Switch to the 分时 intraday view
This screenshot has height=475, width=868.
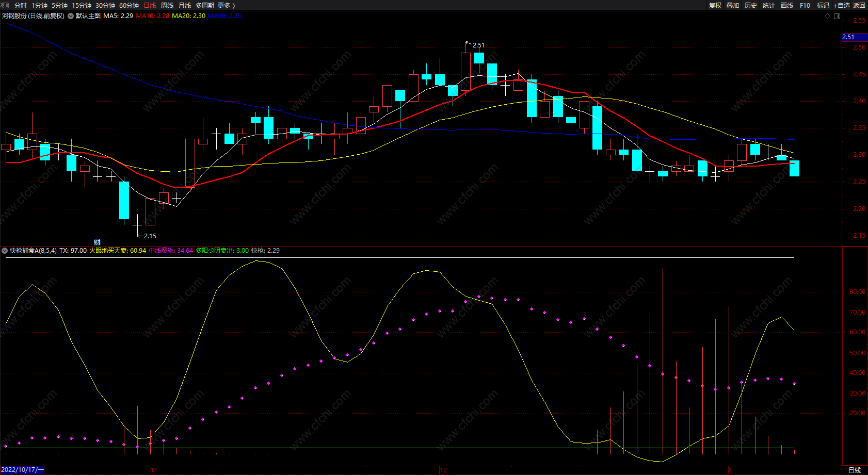coord(20,5)
